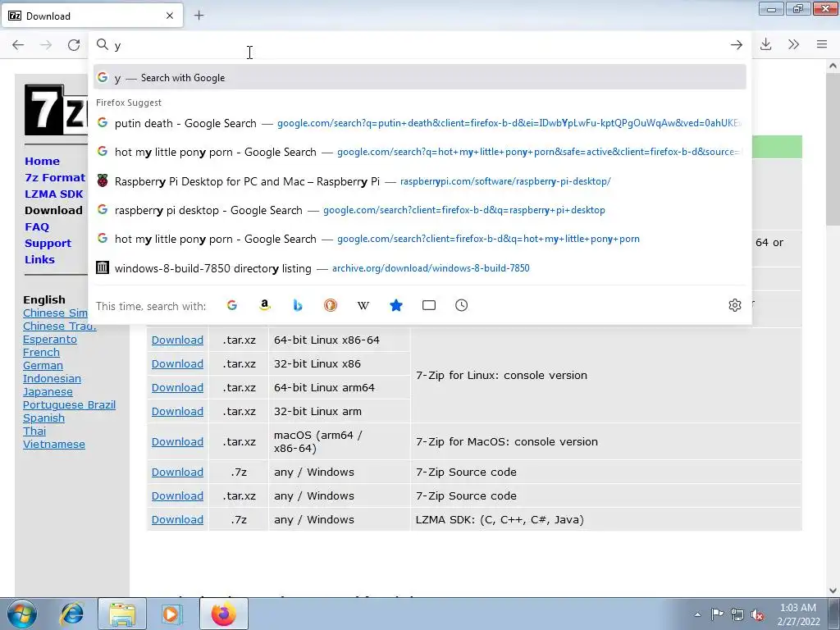Click the Go arrow in the address bar
The height and width of the screenshot is (630, 840).
tap(737, 45)
